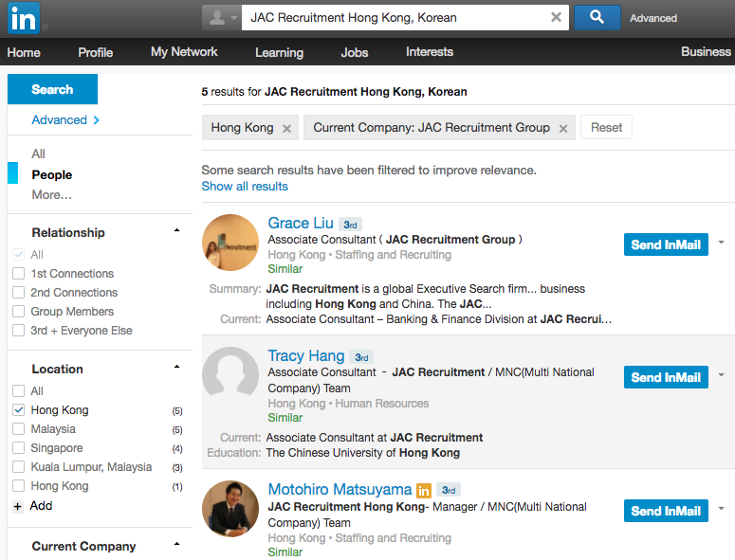Open dropdown arrow next to Tracy Hang's Send InMail
This screenshot has height=560, width=735.
coord(722,374)
